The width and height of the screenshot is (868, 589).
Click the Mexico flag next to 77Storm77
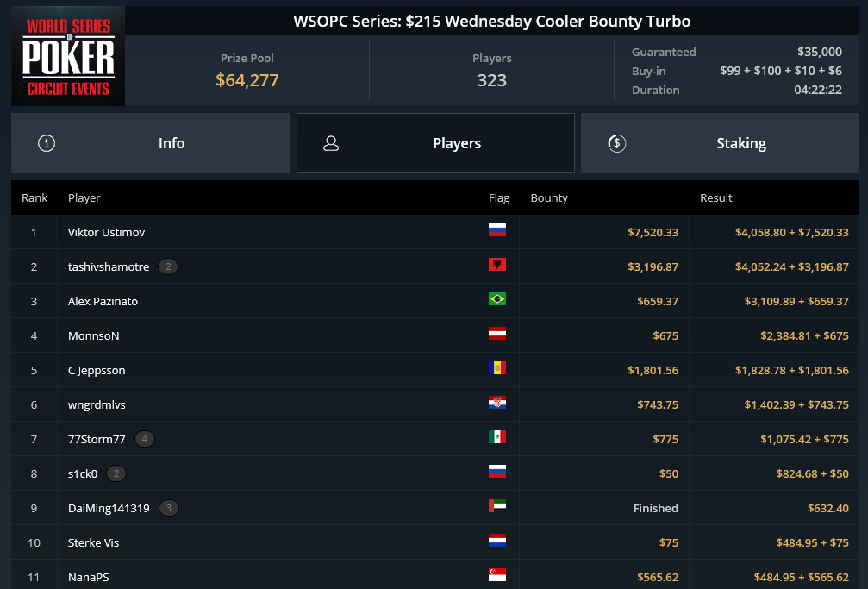click(x=497, y=437)
